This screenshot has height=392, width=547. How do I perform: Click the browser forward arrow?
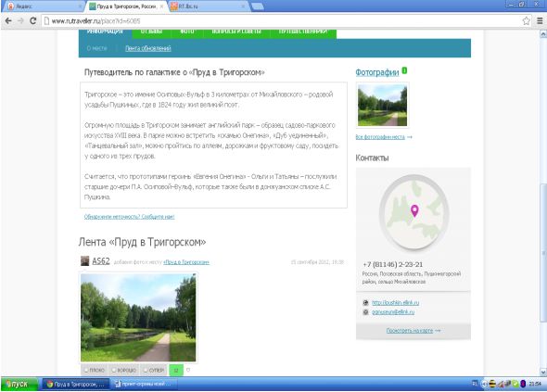(20, 21)
